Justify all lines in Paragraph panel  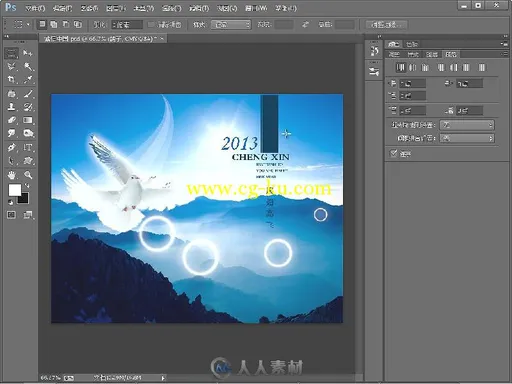(x=482, y=68)
